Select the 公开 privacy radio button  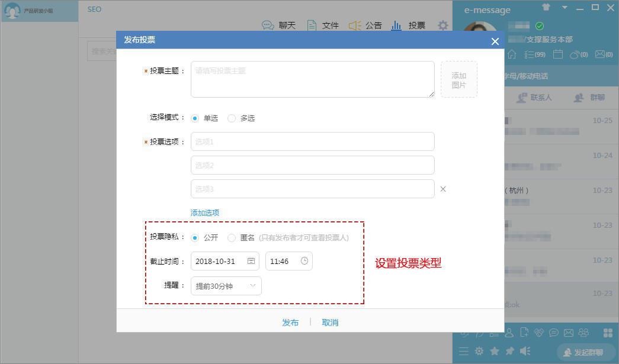point(195,238)
